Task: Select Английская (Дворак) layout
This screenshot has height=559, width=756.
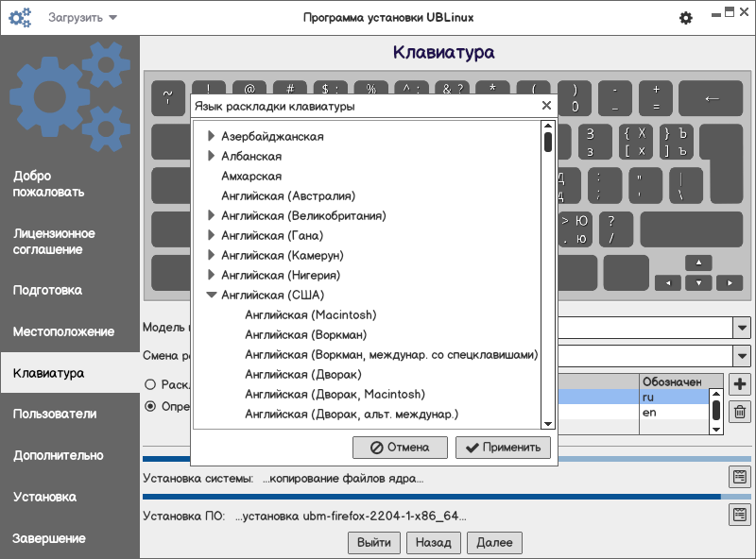Action: [303, 374]
